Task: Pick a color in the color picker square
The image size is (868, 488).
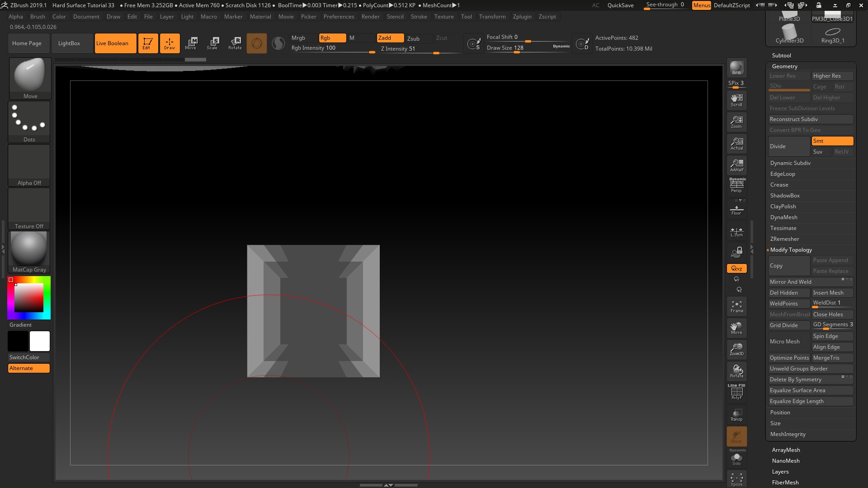Action: [29, 298]
